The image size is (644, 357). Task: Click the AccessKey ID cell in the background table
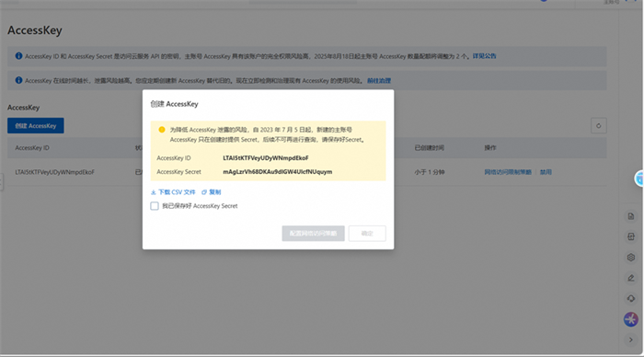click(54, 172)
